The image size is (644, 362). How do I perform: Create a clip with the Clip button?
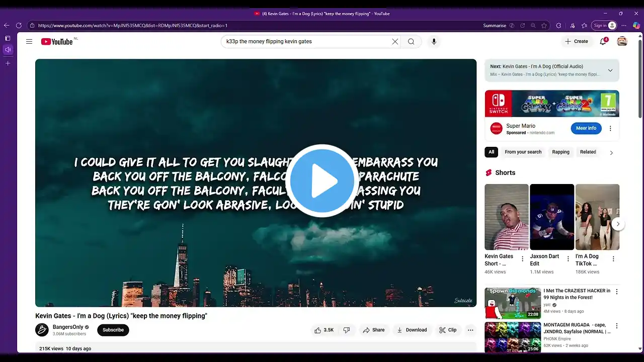pyautogui.click(x=448, y=330)
